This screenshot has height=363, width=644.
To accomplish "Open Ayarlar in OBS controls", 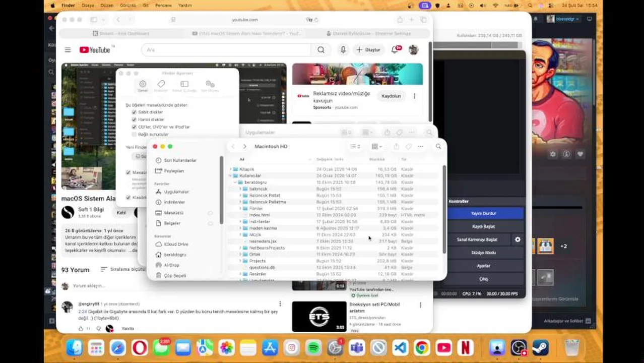I will point(484,266).
